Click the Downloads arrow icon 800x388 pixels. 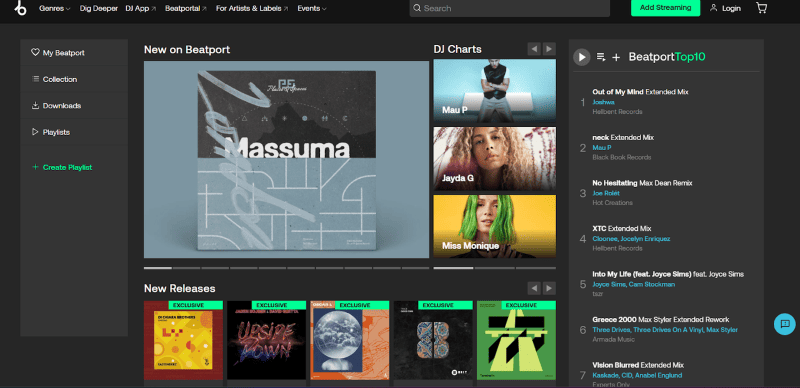(x=35, y=106)
